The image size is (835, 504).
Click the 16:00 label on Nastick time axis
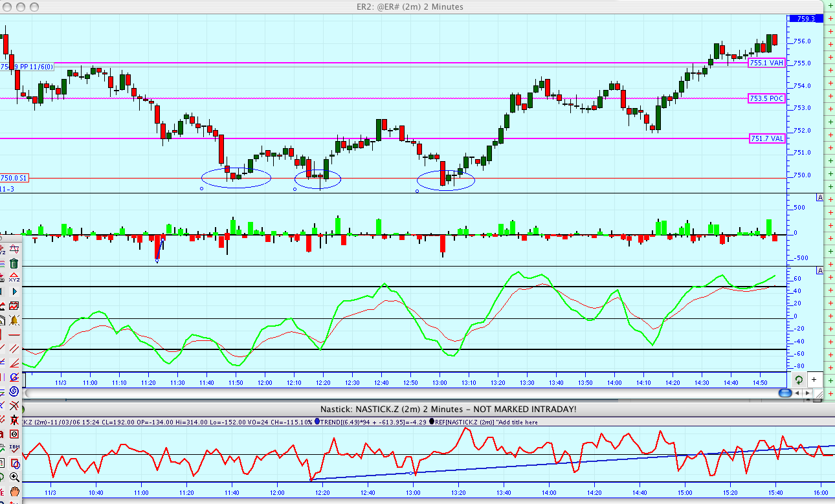click(821, 494)
